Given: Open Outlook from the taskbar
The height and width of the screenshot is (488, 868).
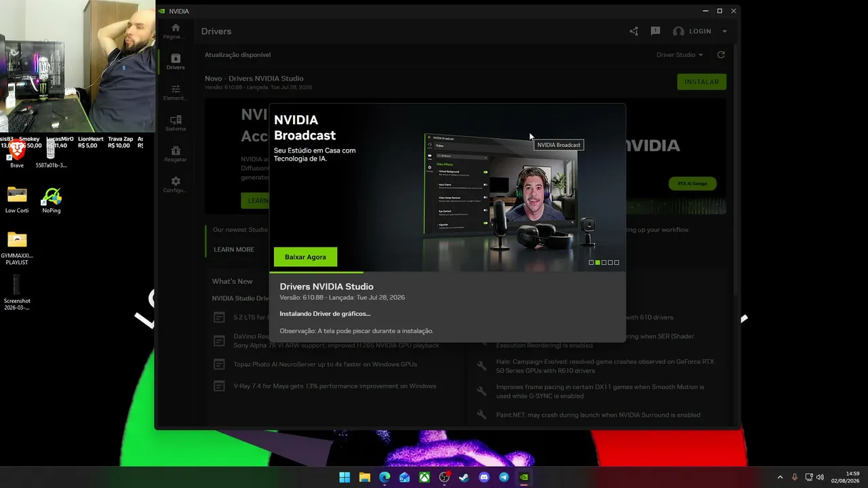Looking at the screenshot, I should [x=404, y=477].
